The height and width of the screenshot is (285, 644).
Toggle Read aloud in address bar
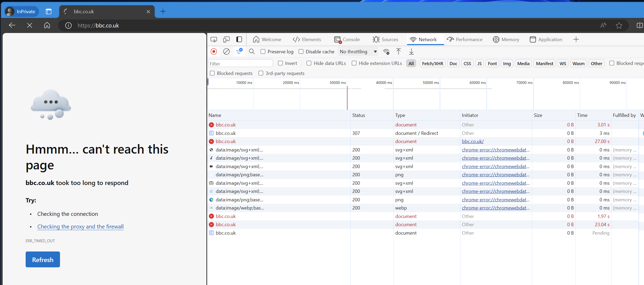click(x=603, y=25)
